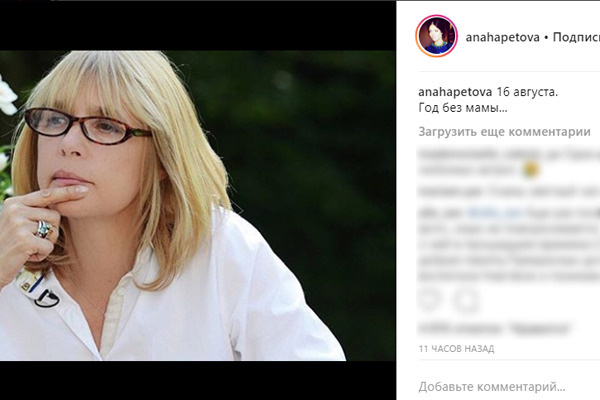Click the yellow emoji in the first comment
Screen dimensions: 600x400
[x=531, y=170]
